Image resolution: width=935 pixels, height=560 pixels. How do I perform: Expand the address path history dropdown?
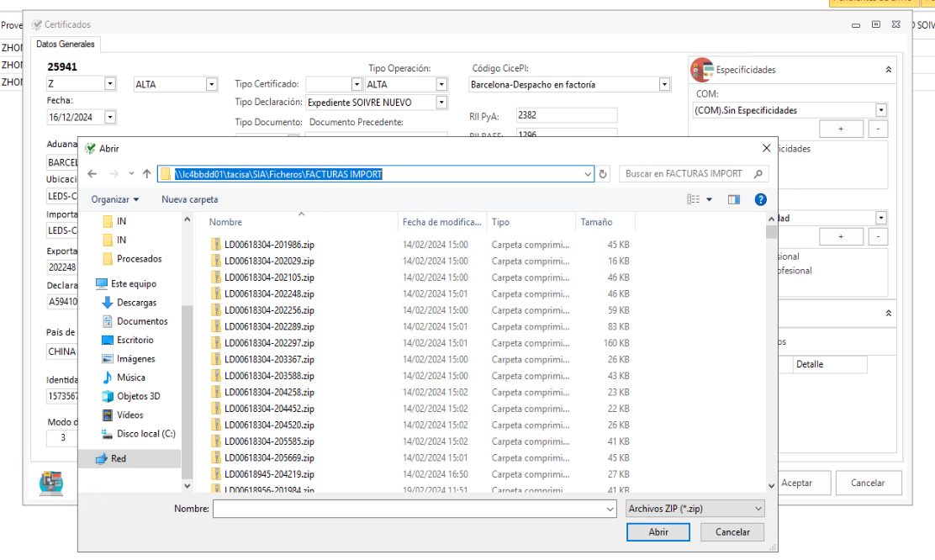pyautogui.click(x=588, y=174)
